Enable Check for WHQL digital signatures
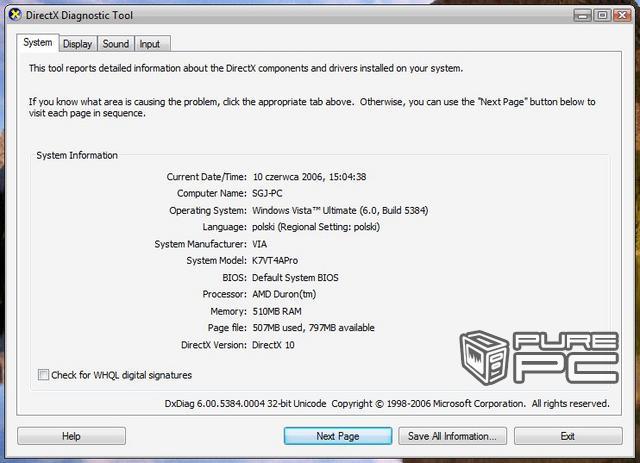Image resolution: width=640 pixels, height=463 pixels. point(43,374)
